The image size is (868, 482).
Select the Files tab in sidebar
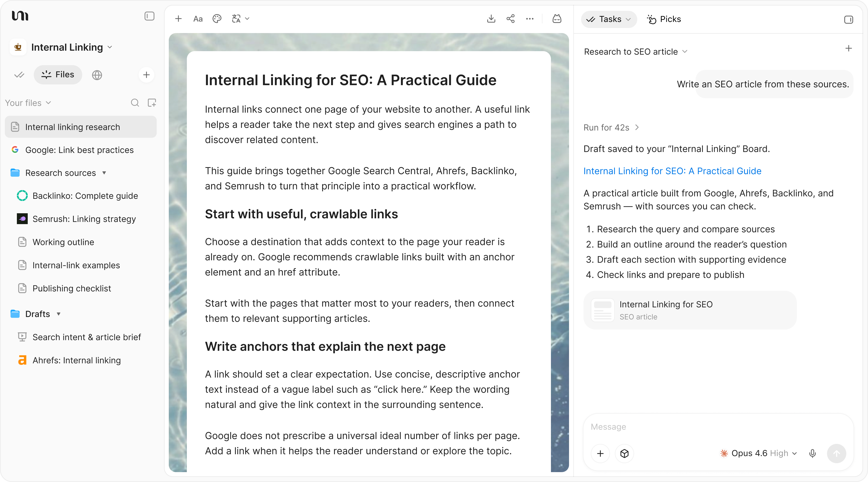click(x=58, y=75)
